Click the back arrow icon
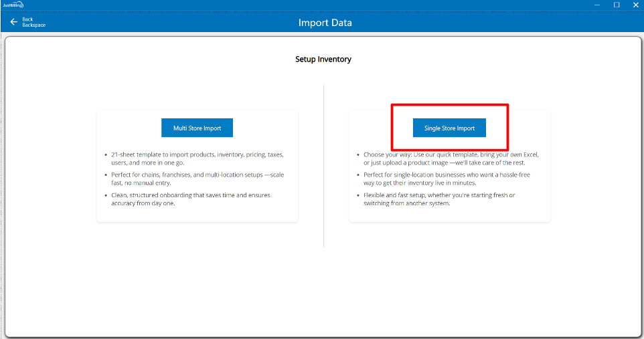This screenshot has height=339, width=644. pyautogui.click(x=13, y=22)
